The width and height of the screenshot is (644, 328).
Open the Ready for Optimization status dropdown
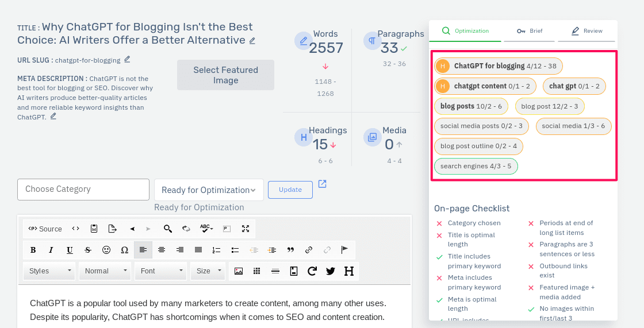click(x=209, y=190)
